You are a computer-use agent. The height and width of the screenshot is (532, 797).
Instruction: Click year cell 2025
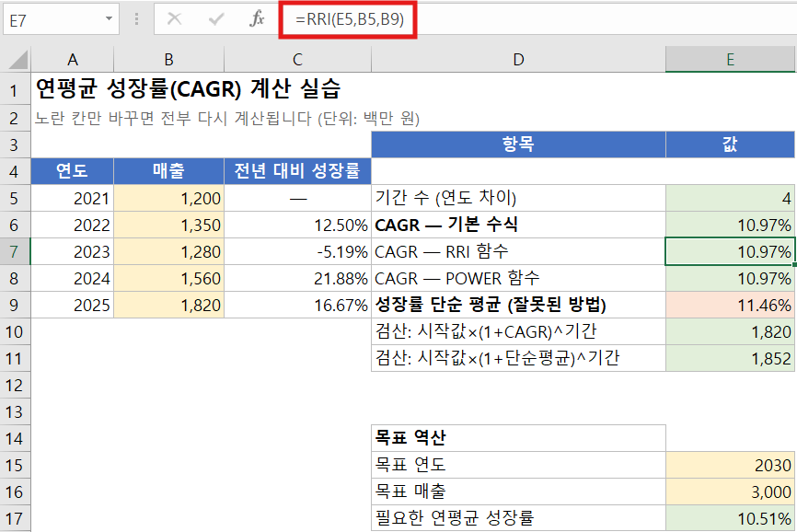72,305
